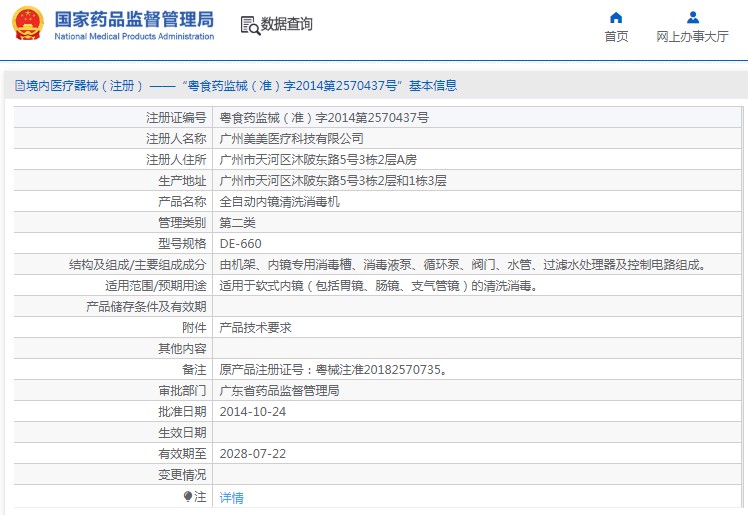Click the 适用范围/预期用途 label
The image size is (748, 515).
pyautogui.click(x=156, y=286)
